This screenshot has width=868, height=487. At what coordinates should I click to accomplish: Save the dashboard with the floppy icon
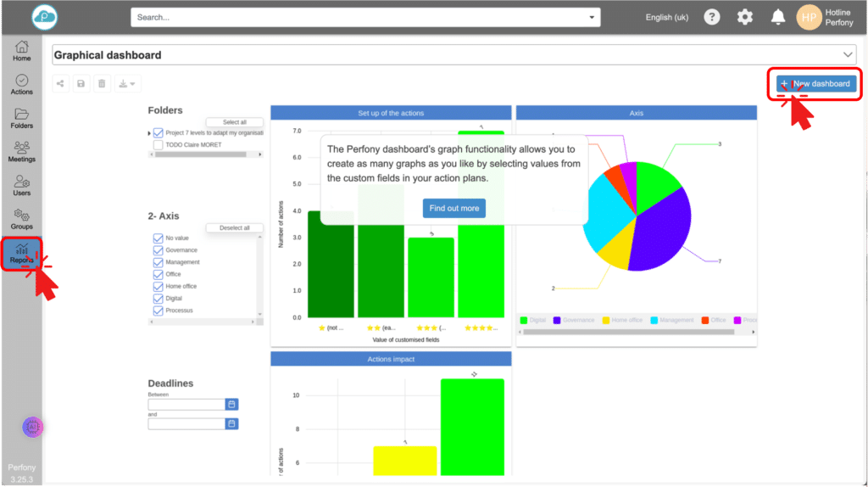tap(81, 83)
